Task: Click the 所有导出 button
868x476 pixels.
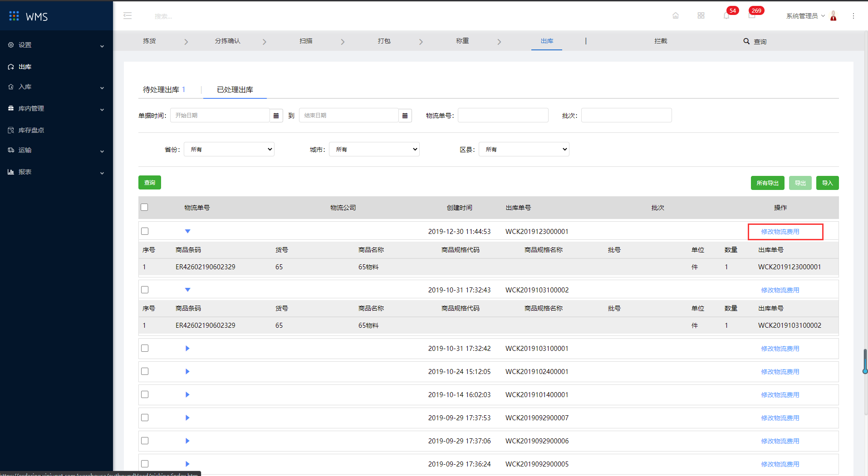Action: 767,183
